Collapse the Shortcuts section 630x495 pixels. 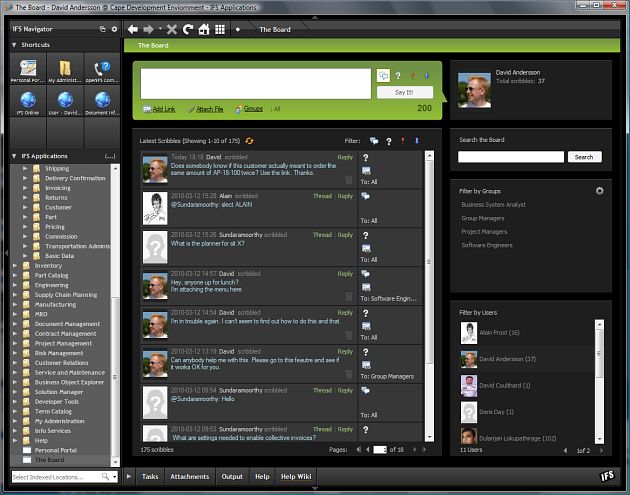(x=14, y=45)
